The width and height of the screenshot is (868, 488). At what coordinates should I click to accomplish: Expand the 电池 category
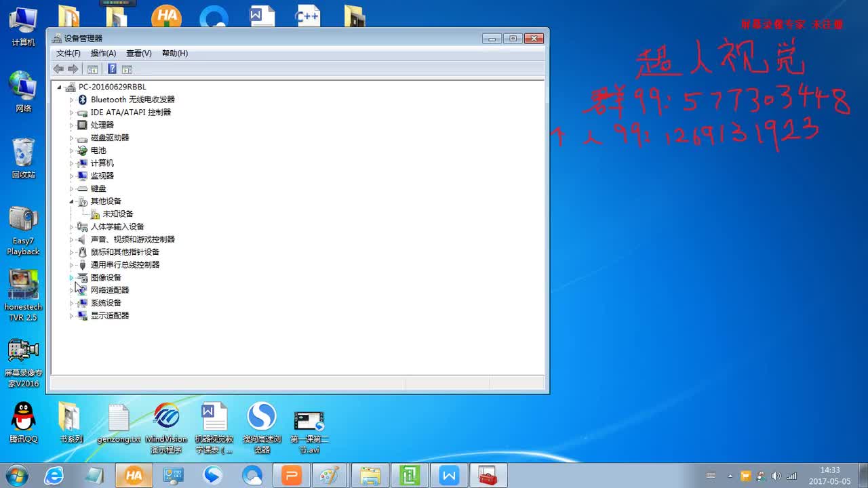click(71, 150)
